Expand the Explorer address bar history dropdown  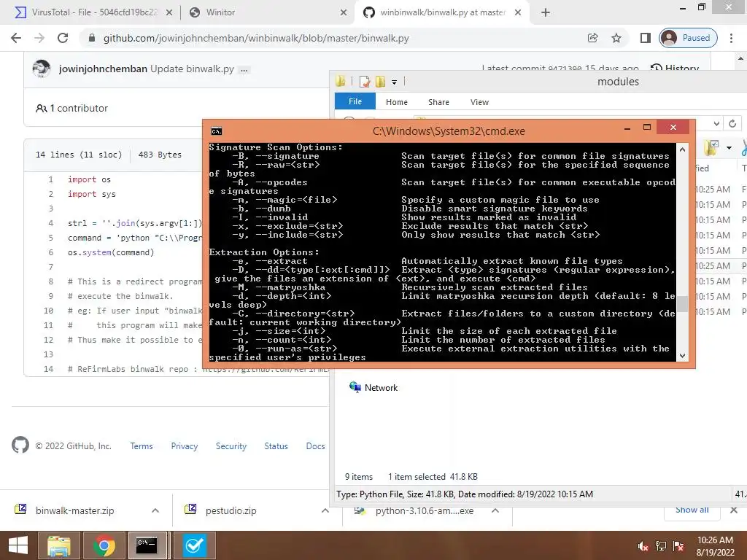(x=716, y=124)
